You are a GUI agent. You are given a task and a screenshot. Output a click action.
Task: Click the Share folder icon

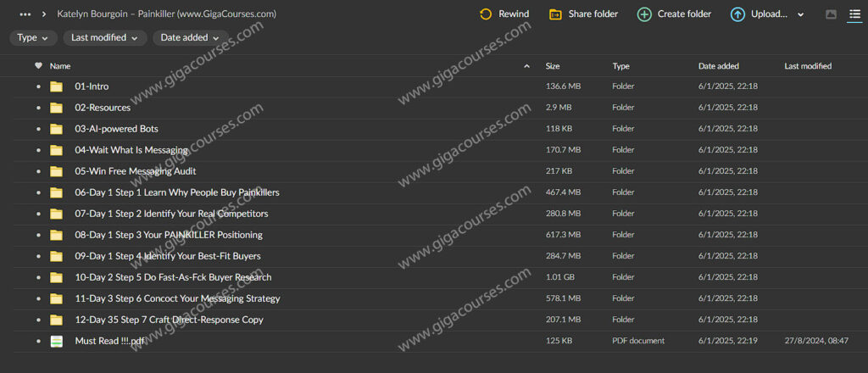pos(555,14)
